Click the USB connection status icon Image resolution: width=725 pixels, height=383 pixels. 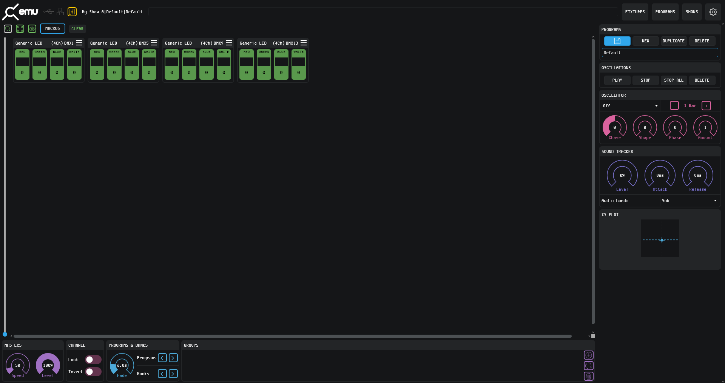click(x=49, y=12)
